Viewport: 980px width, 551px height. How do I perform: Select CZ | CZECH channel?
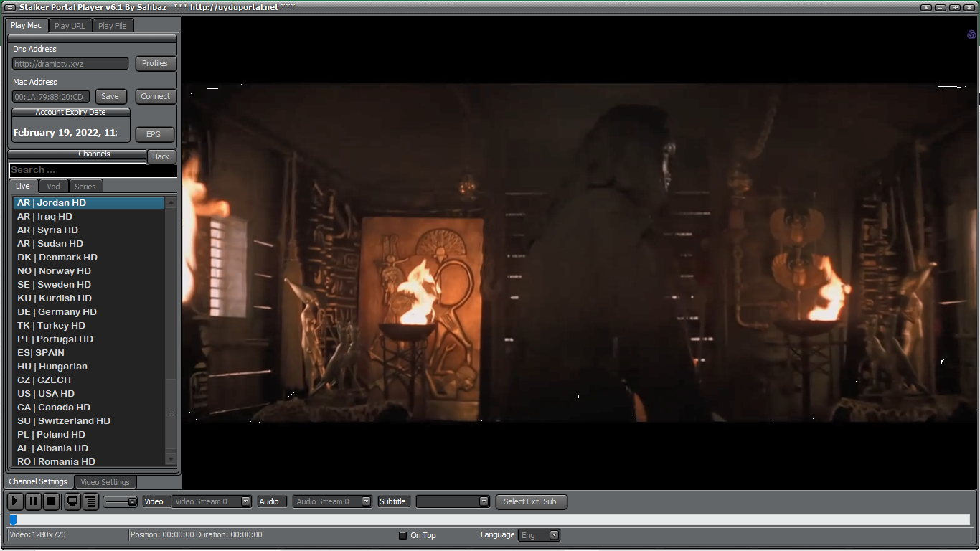tap(89, 380)
